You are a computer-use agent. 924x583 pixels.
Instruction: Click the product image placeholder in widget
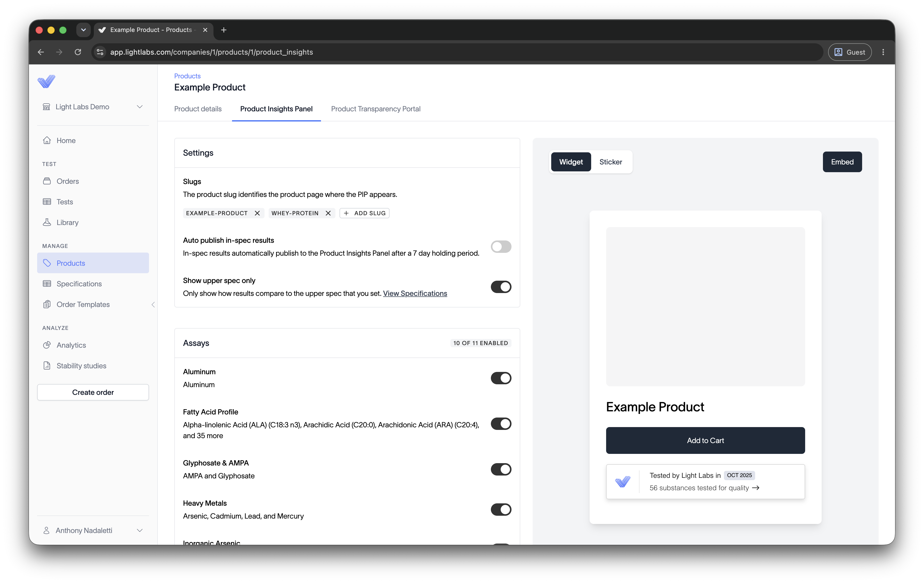tap(705, 306)
